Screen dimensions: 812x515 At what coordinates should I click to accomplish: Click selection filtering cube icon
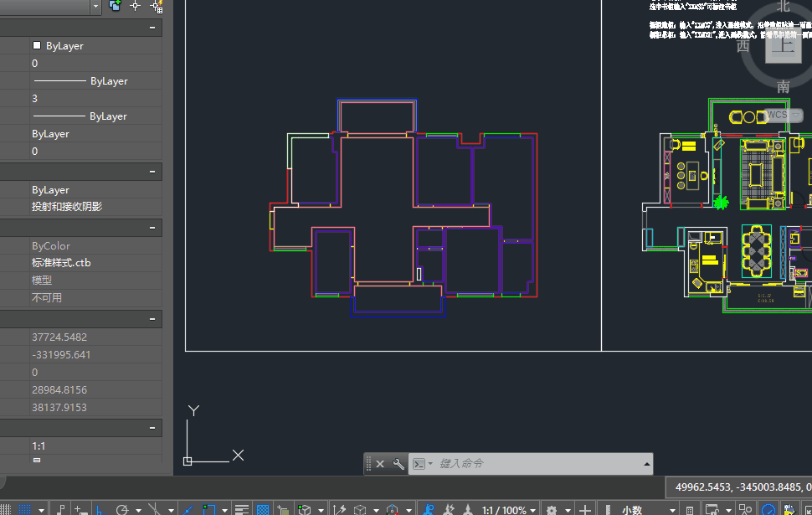click(x=359, y=510)
